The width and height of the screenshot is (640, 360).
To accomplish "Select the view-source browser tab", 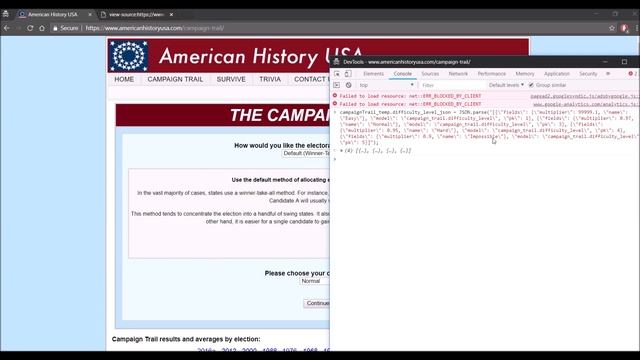I will [x=136, y=14].
